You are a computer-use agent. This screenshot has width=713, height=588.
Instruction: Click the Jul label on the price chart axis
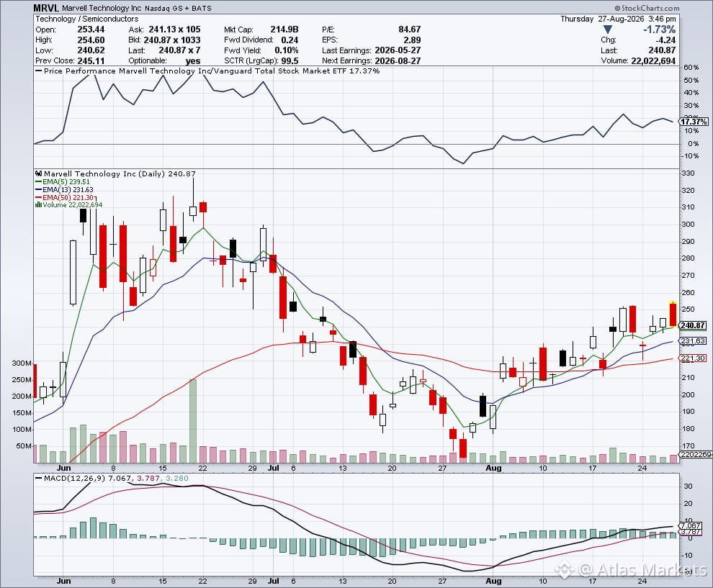tap(273, 468)
